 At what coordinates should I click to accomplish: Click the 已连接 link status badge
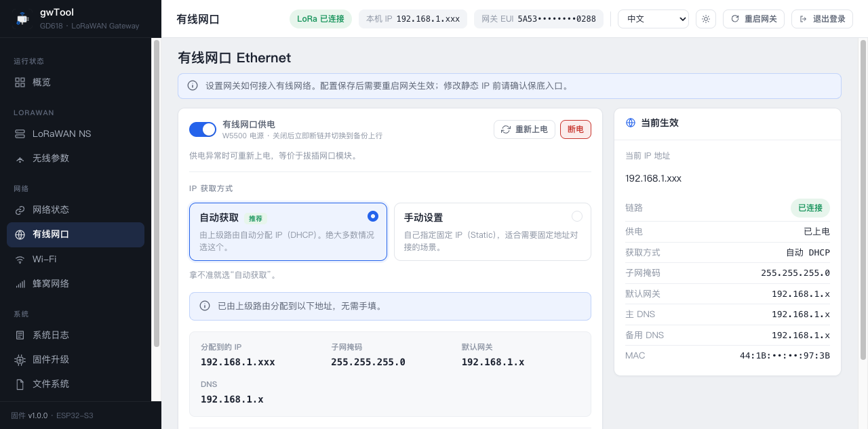tap(810, 208)
